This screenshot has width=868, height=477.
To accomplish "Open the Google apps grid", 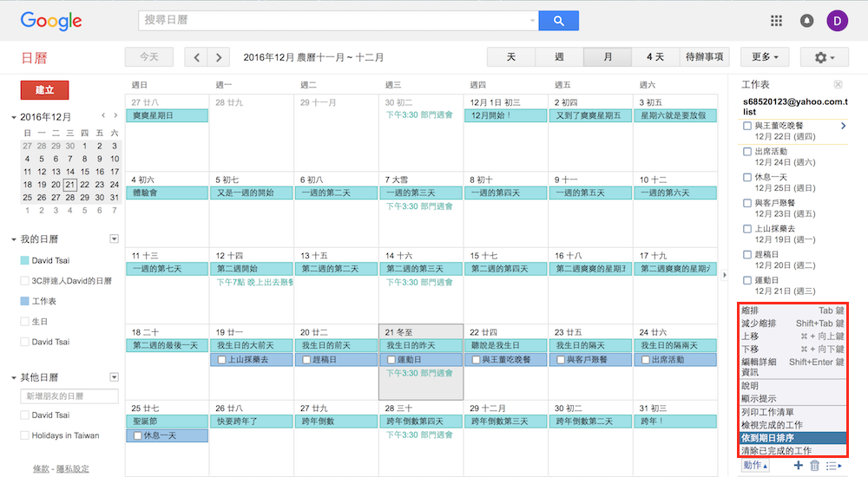I will (776, 21).
